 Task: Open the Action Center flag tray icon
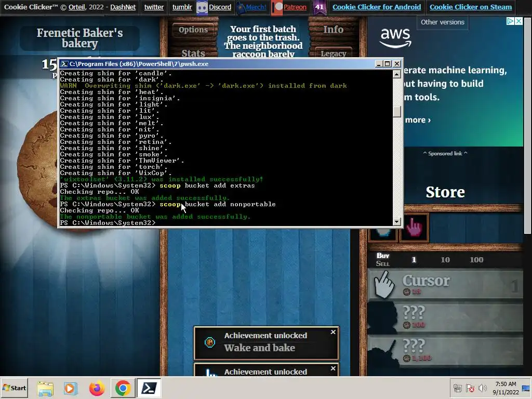tap(470, 388)
